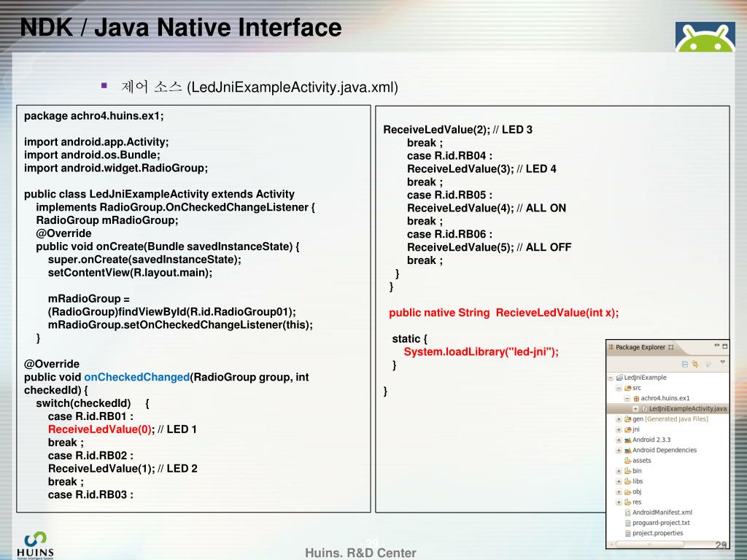
Task: Click the AndroidManifest.xml file icon
Action: [x=628, y=513]
